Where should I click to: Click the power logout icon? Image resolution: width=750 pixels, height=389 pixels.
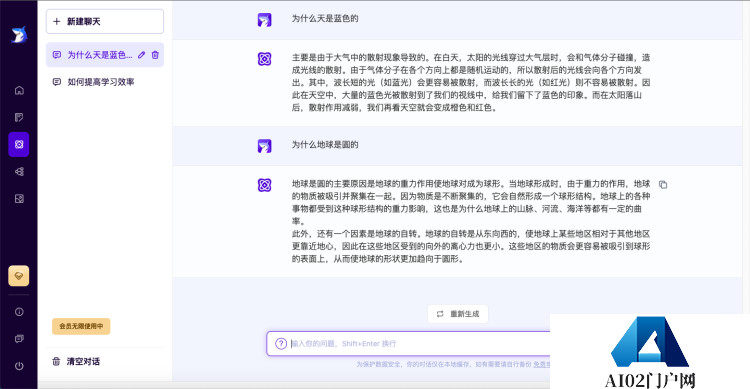click(19, 366)
